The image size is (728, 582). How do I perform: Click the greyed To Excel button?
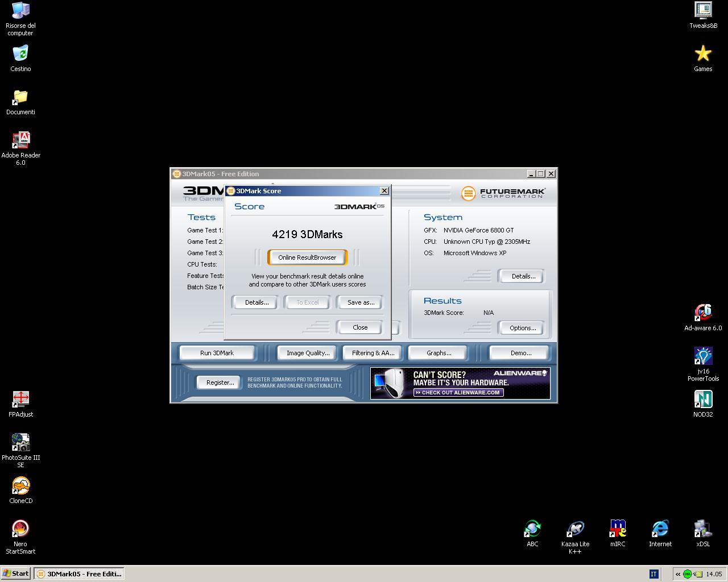pos(308,302)
